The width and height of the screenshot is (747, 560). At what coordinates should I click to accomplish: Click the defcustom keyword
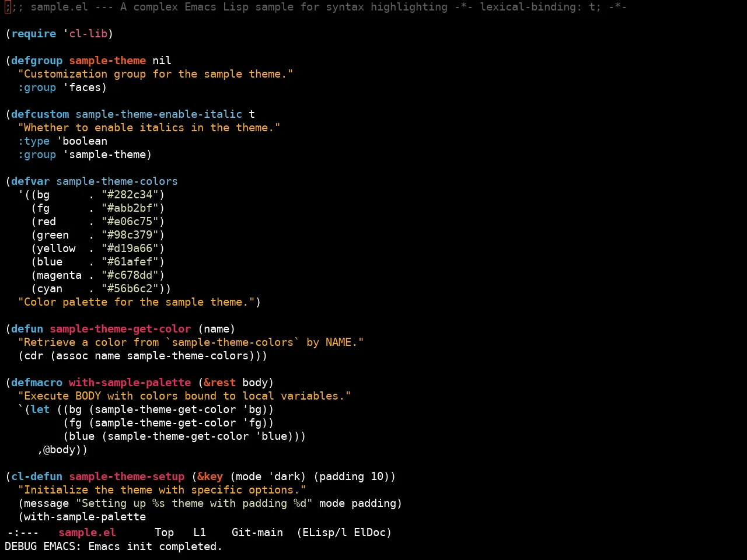(x=40, y=114)
